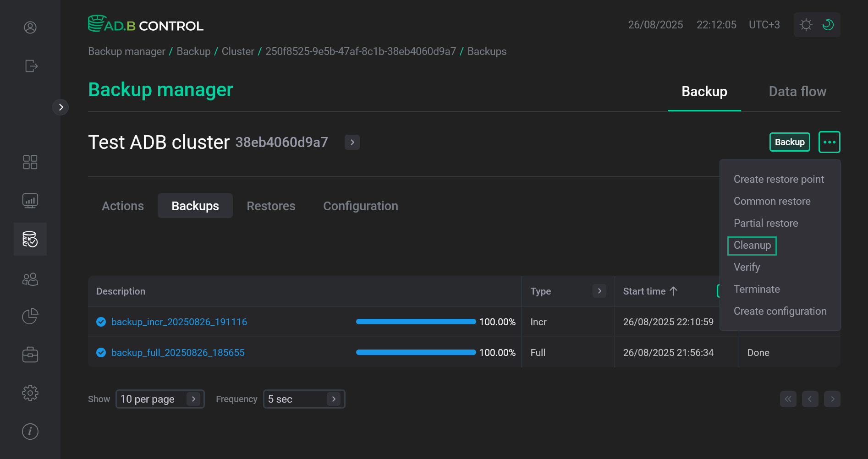Switch to dark theme with moon icon
868x459 pixels.
(x=828, y=25)
